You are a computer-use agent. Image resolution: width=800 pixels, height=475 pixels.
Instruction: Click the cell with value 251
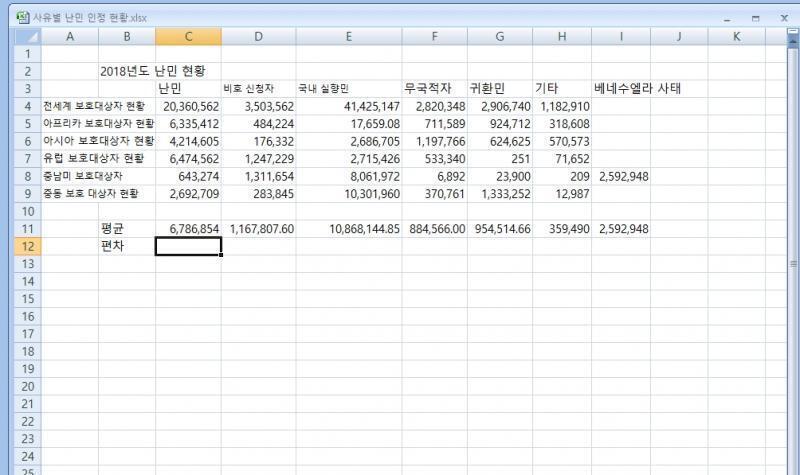point(499,159)
